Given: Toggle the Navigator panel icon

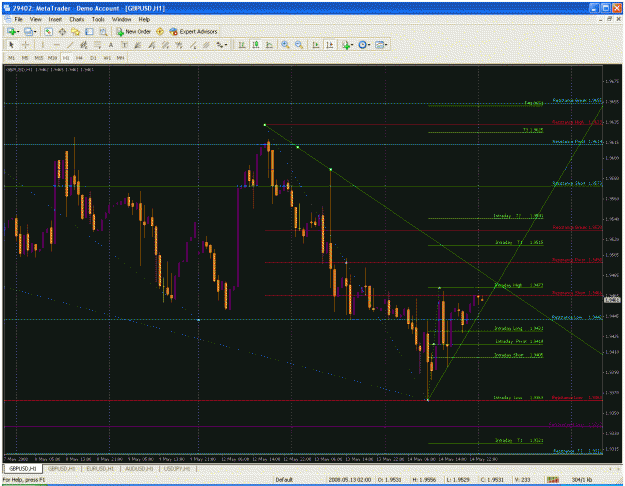Looking at the screenshot, I should (x=76, y=31).
